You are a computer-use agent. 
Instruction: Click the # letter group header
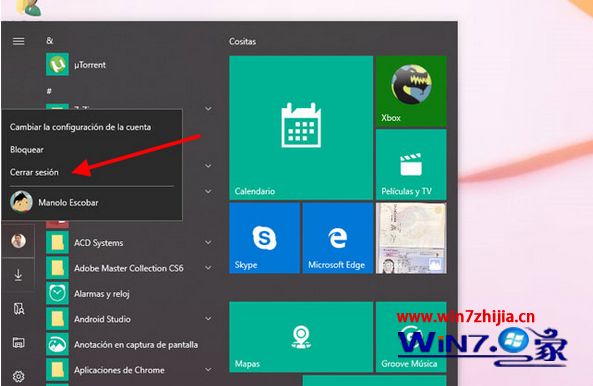point(49,91)
